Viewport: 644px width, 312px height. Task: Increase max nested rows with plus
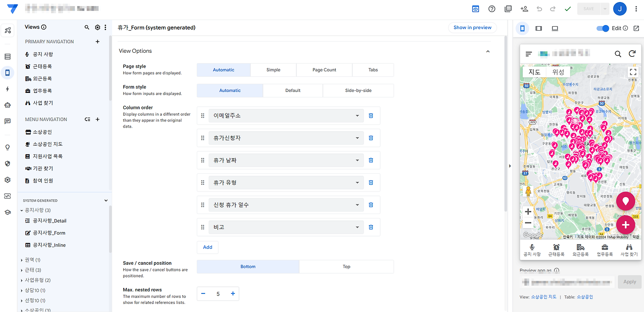tap(233, 294)
